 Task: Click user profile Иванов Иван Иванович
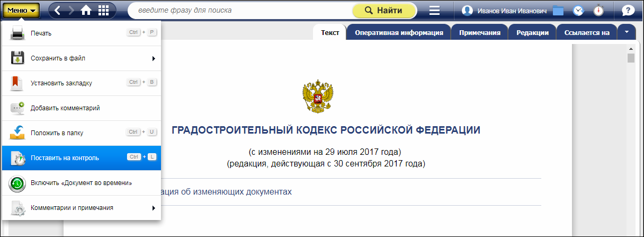tap(504, 11)
